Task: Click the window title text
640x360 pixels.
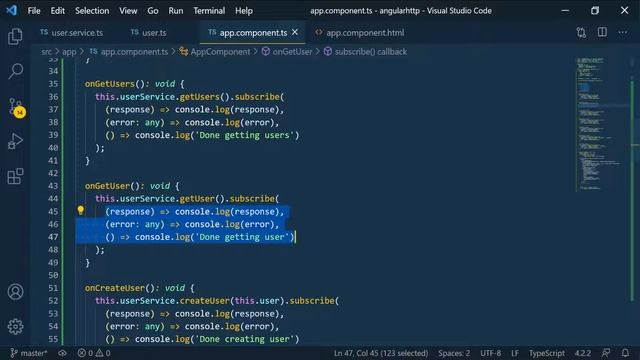Action: [x=401, y=11]
